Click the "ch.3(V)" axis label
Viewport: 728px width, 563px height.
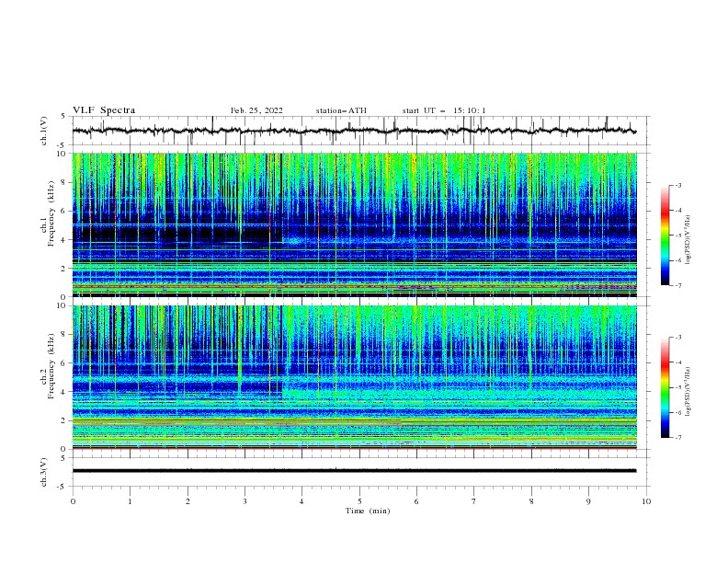44,472
